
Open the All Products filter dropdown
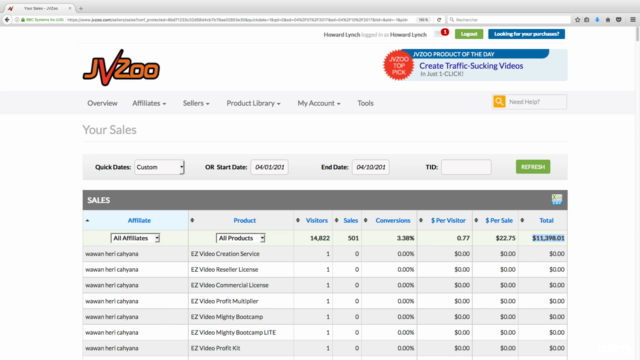(240, 238)
